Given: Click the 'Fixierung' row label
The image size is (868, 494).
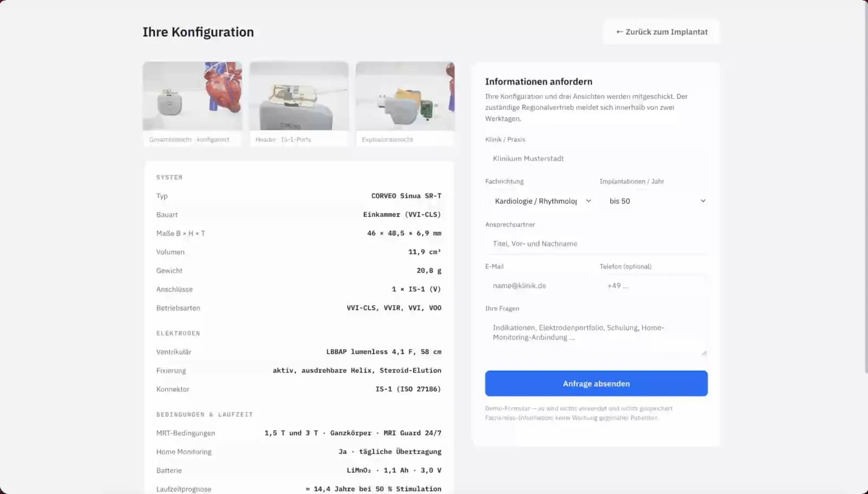Looking at the screenshot, I should 171,370.
